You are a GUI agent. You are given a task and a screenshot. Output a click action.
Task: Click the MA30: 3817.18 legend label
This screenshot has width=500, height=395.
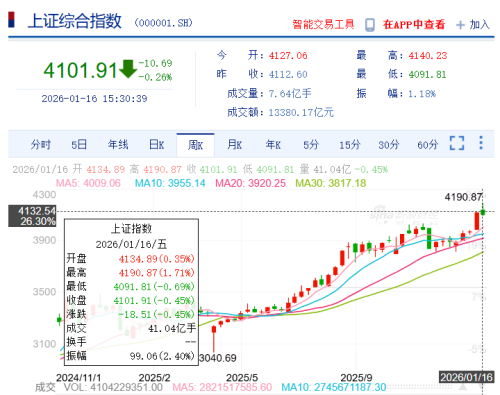tap(331, 183)
